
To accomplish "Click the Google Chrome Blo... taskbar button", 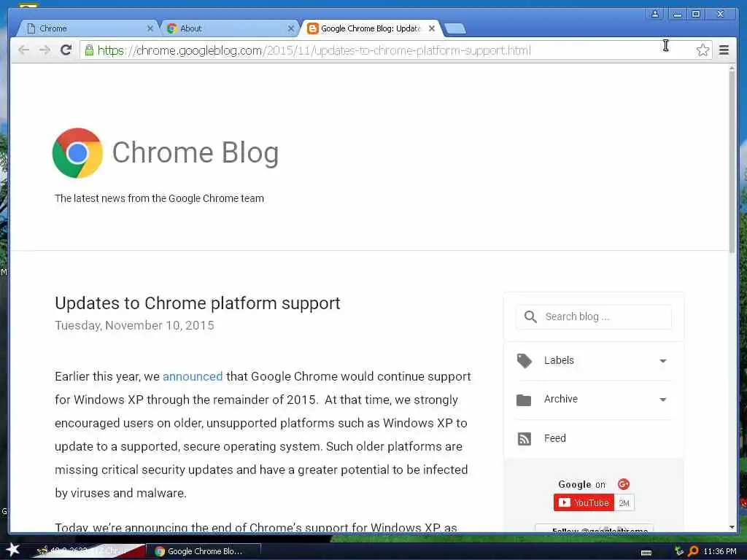I will point(203,551).
